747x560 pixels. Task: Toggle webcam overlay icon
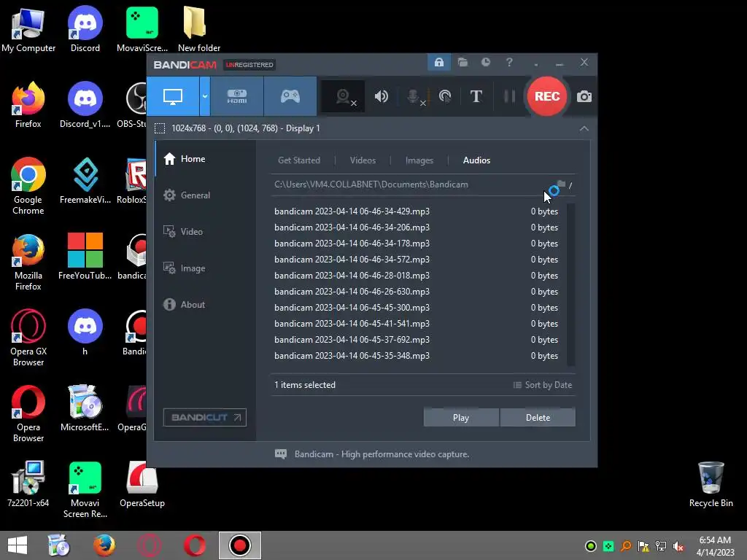(x=344, y=97)
